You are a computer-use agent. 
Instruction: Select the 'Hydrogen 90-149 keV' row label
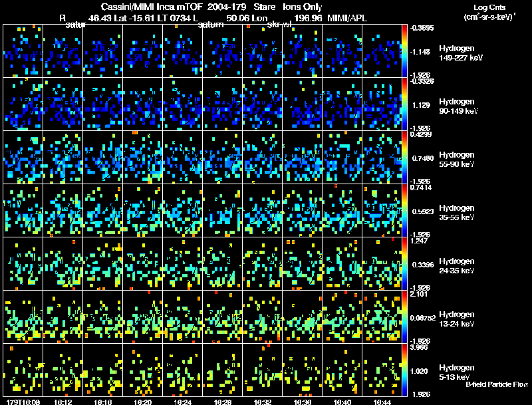point(459,106)
